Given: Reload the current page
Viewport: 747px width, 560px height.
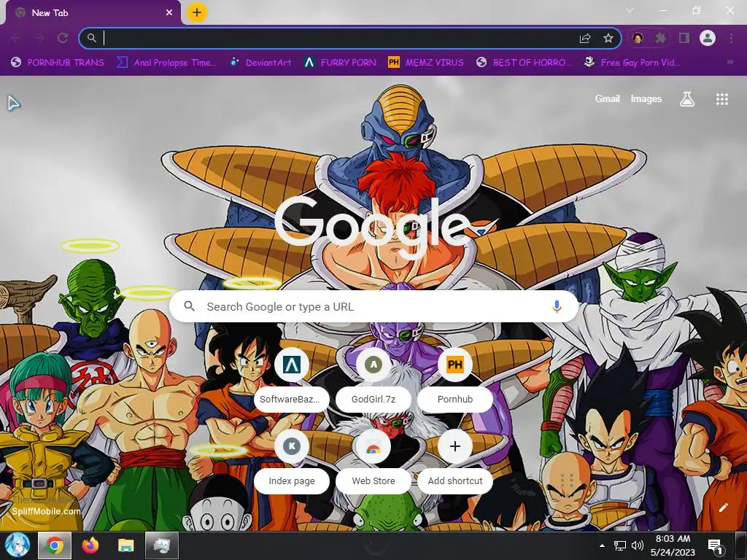Looking at the screenshot, I should 63,38.
